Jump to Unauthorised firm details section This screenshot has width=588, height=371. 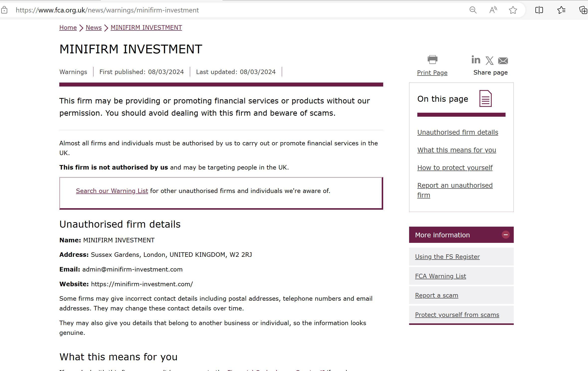[458, 132]
